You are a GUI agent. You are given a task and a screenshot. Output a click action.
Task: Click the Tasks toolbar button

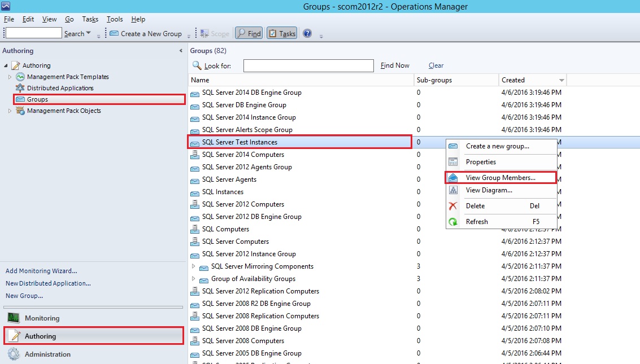click(x=282, y=33)
